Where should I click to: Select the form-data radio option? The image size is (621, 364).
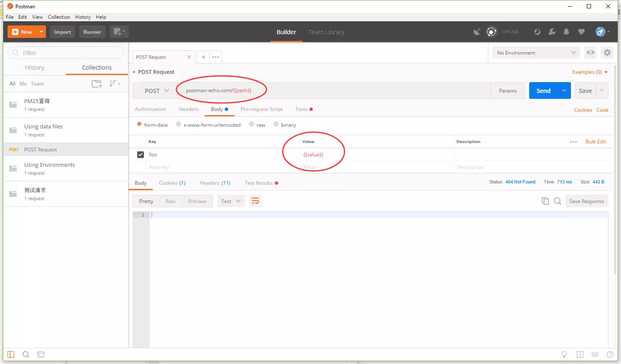(x=139, y=124)
